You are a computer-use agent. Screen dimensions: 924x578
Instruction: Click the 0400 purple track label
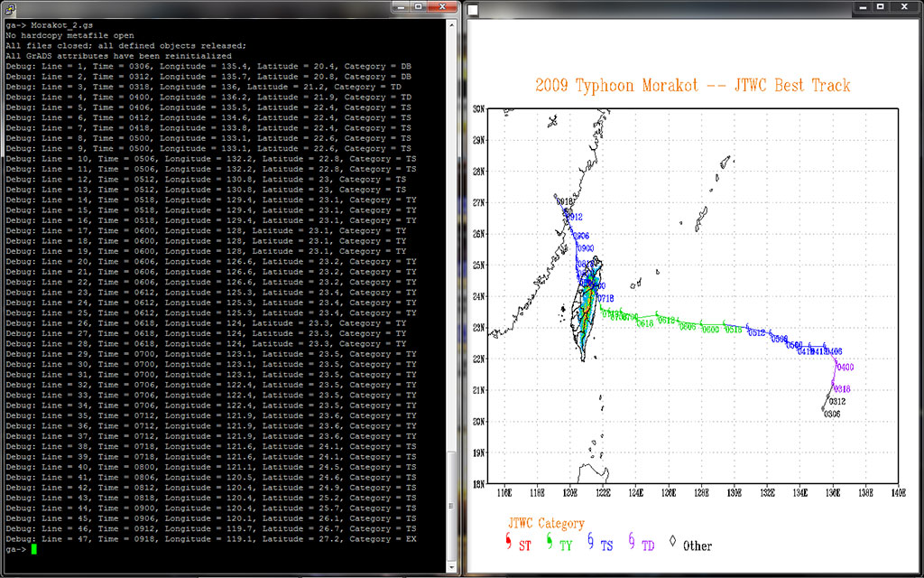click(845, 368)
